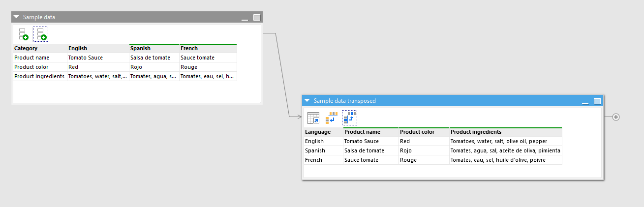Viewport: 644px width, 207px height.
Task: Click the first add-row icon in Sample data
Action: click(23, 34)
